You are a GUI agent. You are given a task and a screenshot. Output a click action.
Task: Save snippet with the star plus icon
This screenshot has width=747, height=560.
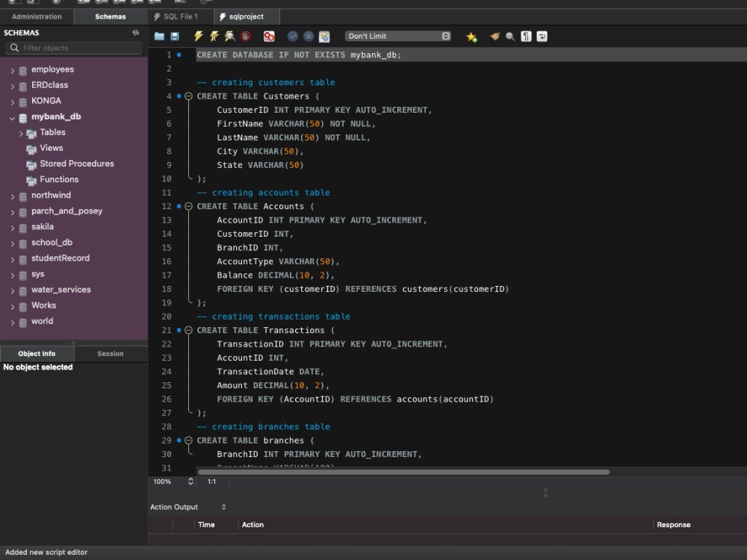[x=471, y=37]
